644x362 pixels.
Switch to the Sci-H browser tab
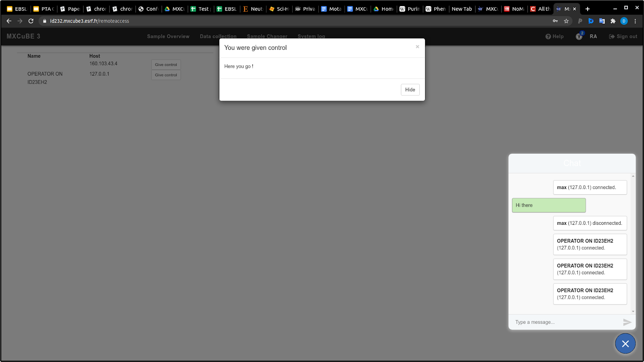279,9
